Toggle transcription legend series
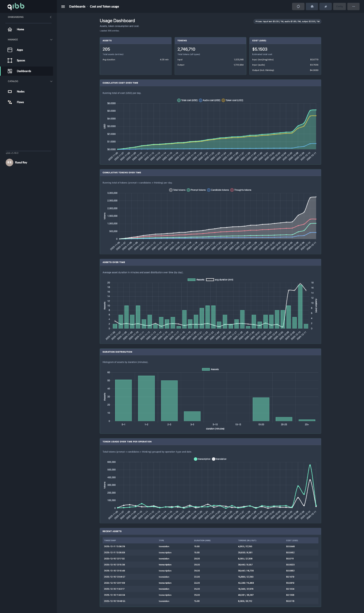Screen dimensions: 364x613 click(202, 459)
